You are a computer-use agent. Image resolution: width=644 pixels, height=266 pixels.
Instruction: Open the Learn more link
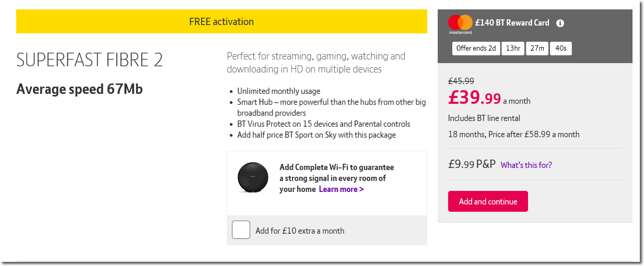tap(341, 189)
